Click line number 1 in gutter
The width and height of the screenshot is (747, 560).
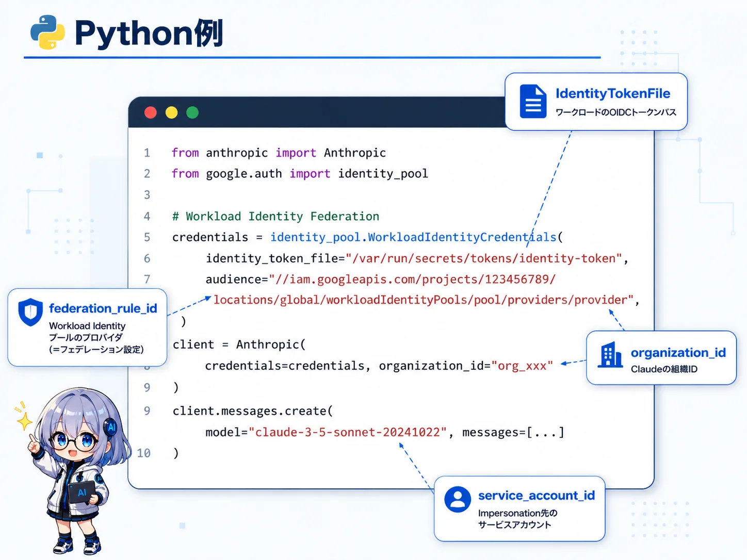coord(147,153)
